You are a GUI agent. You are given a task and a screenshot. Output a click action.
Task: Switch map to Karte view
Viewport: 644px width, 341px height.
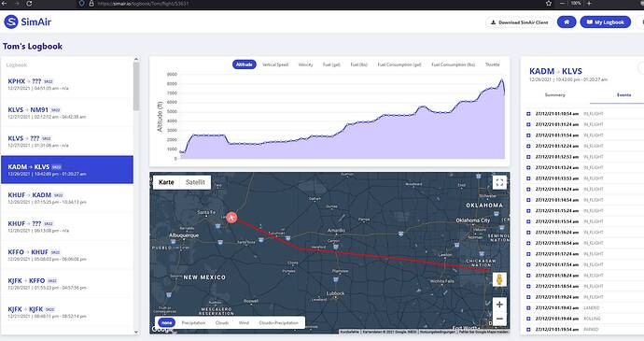click(166, 182)
